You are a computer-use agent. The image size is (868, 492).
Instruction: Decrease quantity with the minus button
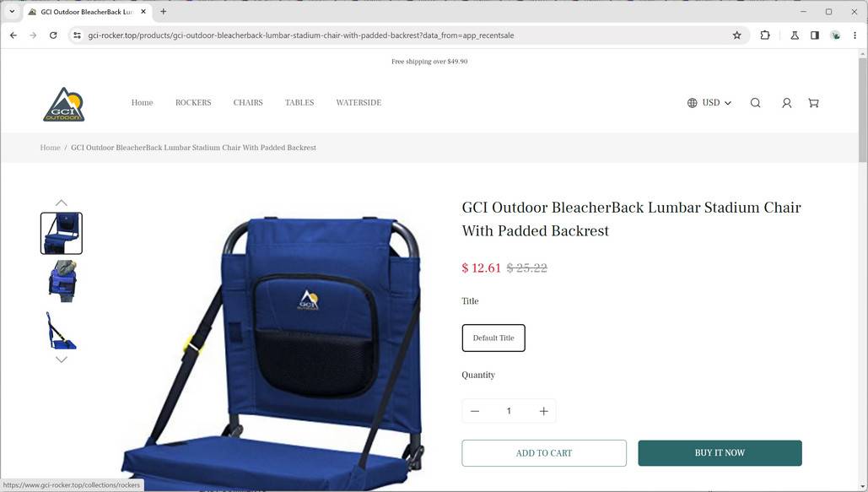click(474, 411)
